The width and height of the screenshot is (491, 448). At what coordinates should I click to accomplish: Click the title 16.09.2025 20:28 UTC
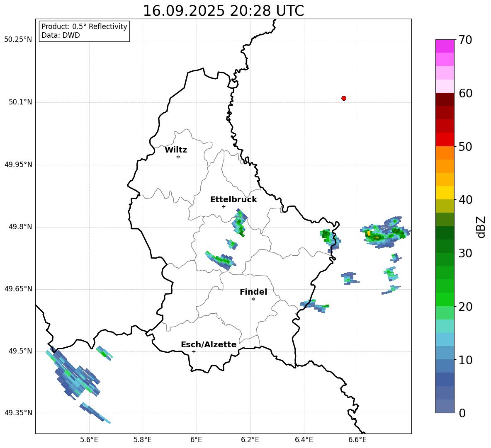coord(224,11)
